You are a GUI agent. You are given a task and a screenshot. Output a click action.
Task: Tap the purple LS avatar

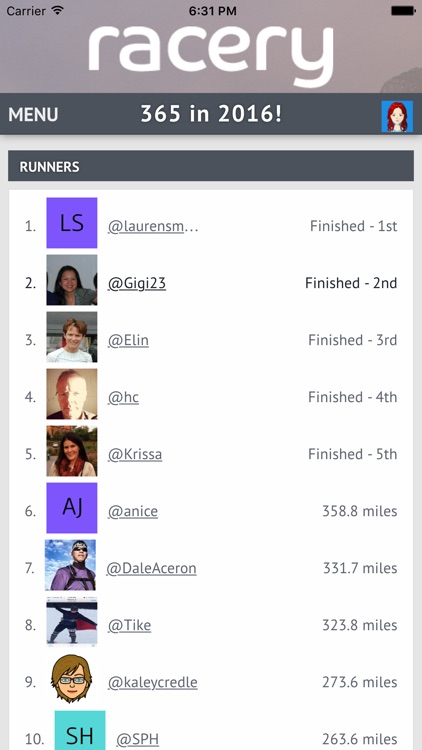tap(72, 223)
